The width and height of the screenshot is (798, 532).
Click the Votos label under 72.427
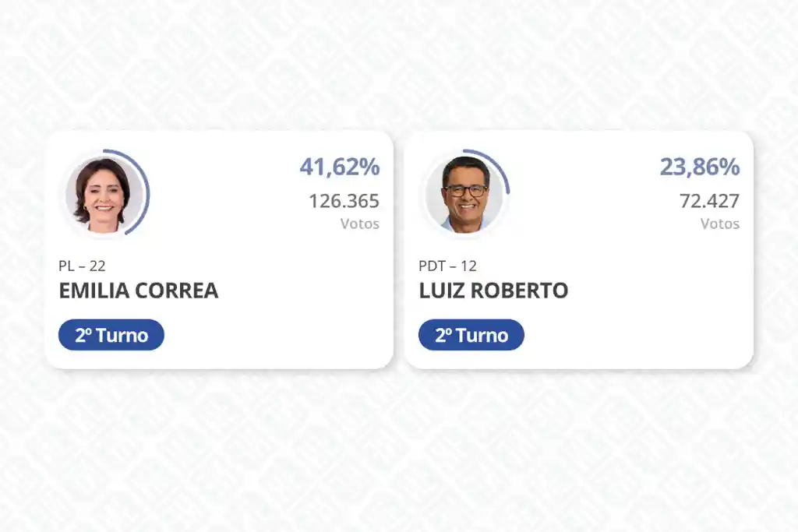tap(719, 224)
